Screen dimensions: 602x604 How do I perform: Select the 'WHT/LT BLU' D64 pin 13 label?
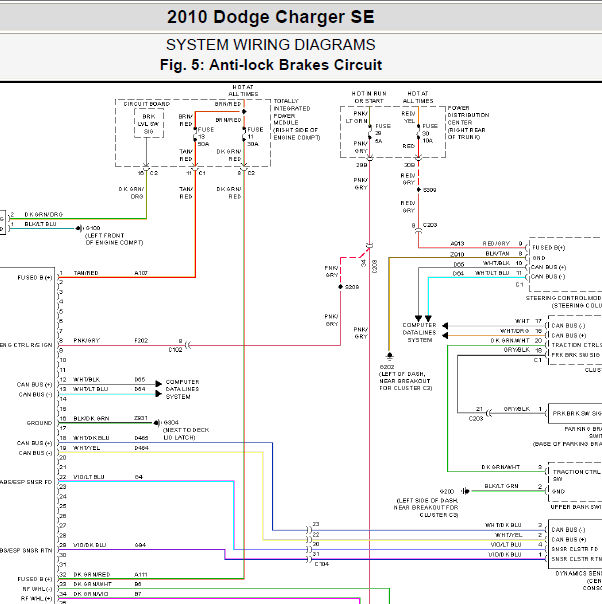pos(91,389)
